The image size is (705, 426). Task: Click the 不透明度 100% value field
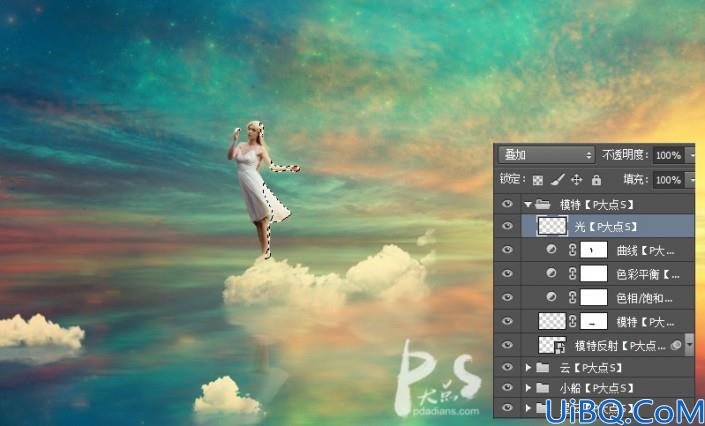tap(668, 155)
